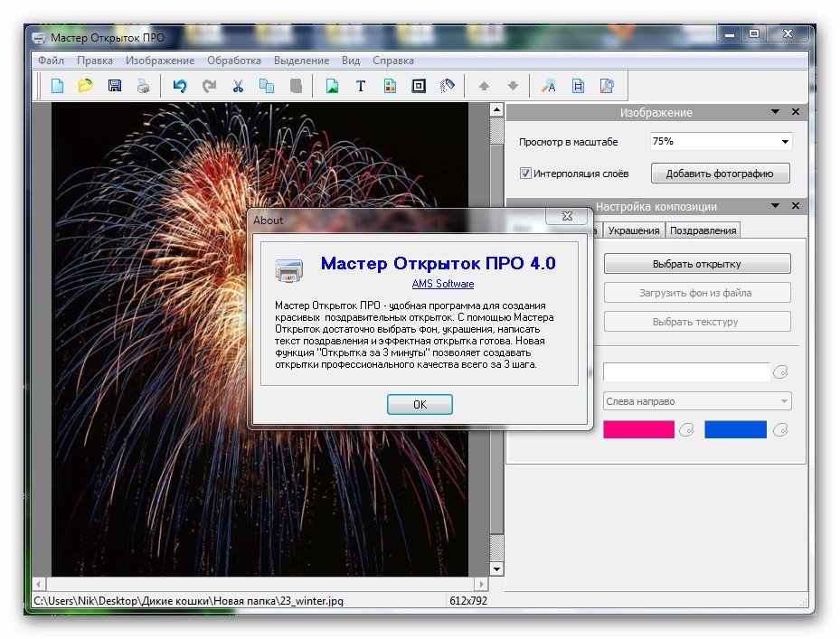The width and height of the screenshot is (840, 639).
Task: Click the Print icon in the toolbar
Action: tap(143, 87)
